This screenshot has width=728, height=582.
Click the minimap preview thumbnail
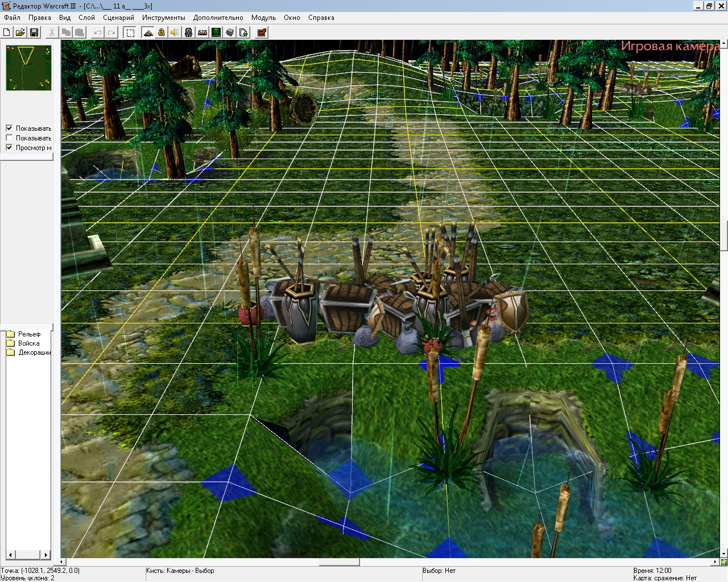[28, 68]
